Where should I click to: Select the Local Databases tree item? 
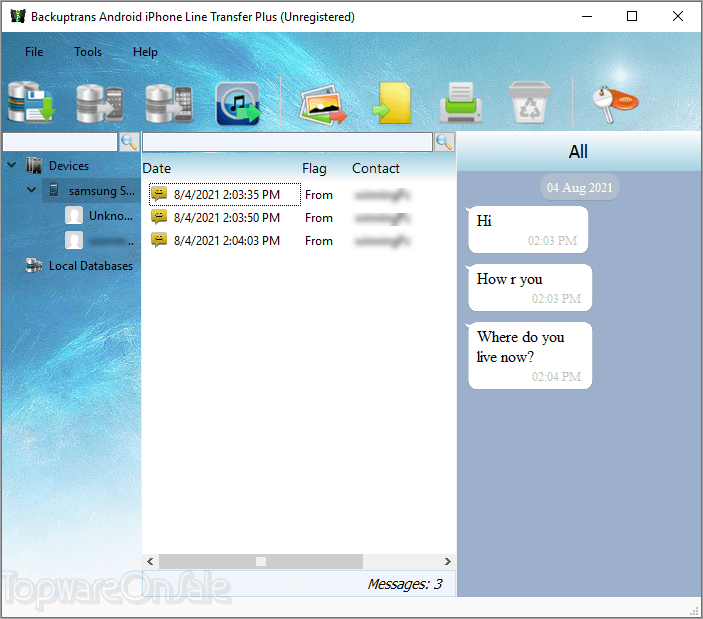91,266
